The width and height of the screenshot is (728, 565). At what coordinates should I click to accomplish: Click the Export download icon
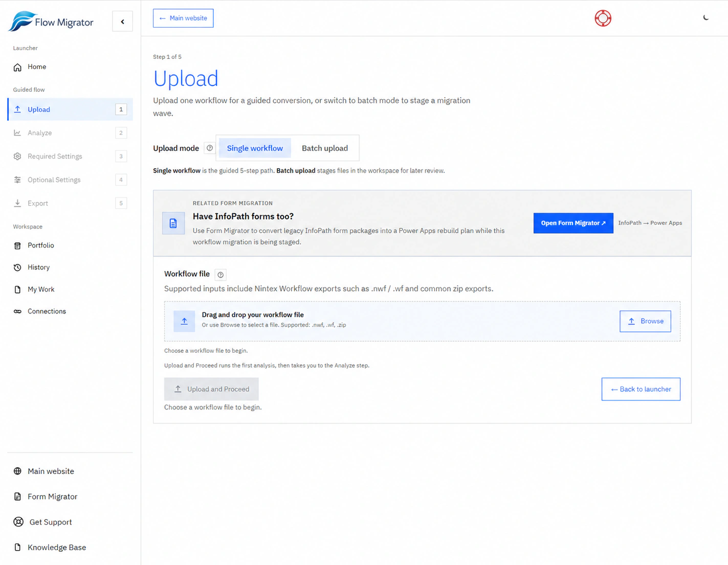(x=17, y=204)
